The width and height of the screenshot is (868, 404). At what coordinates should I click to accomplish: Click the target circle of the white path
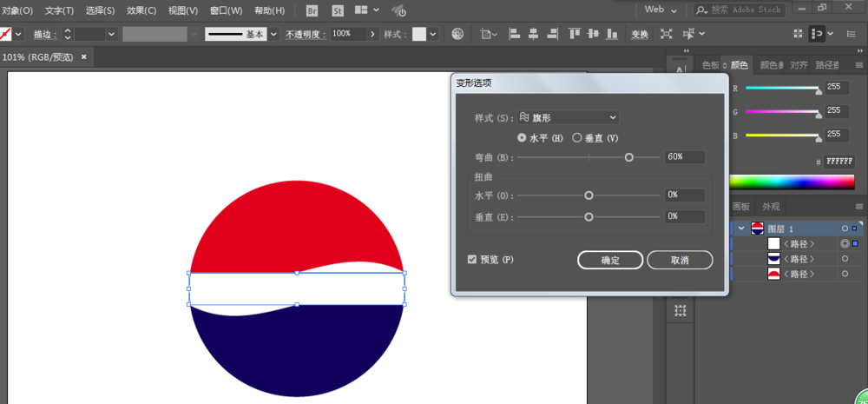[x=845, y=243]
